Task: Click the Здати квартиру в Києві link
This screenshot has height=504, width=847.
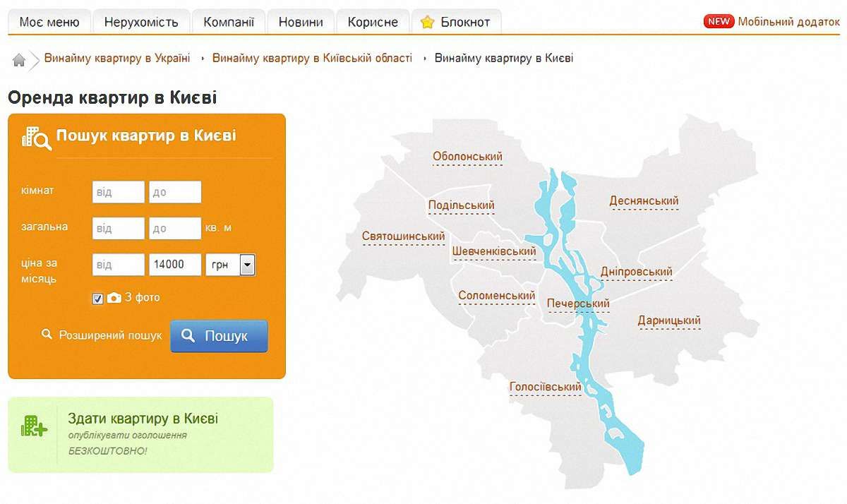Action: click(x=143, y=419)
